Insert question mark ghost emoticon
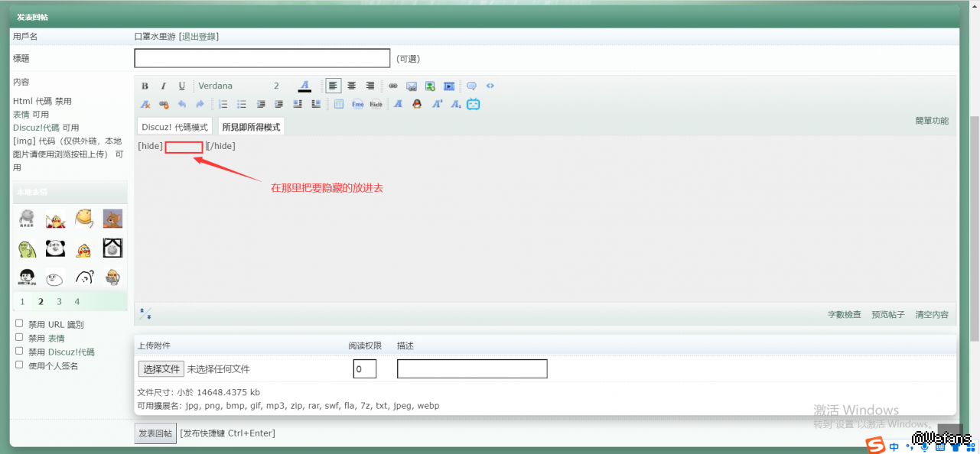The image size is (980, 454). tap(84, 277)
